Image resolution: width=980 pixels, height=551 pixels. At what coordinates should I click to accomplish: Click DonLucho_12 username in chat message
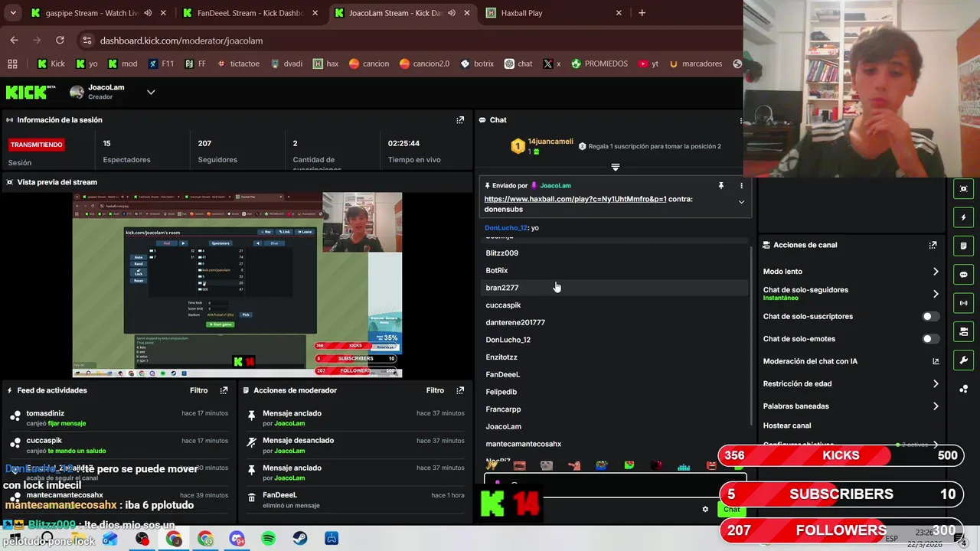(506, 228)
